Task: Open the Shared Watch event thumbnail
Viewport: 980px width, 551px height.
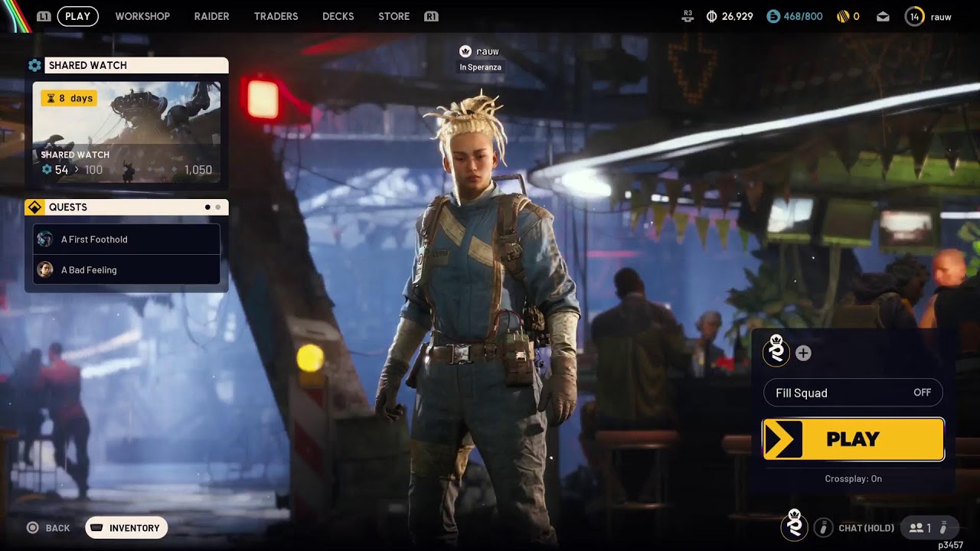Action: pos(126,132)
